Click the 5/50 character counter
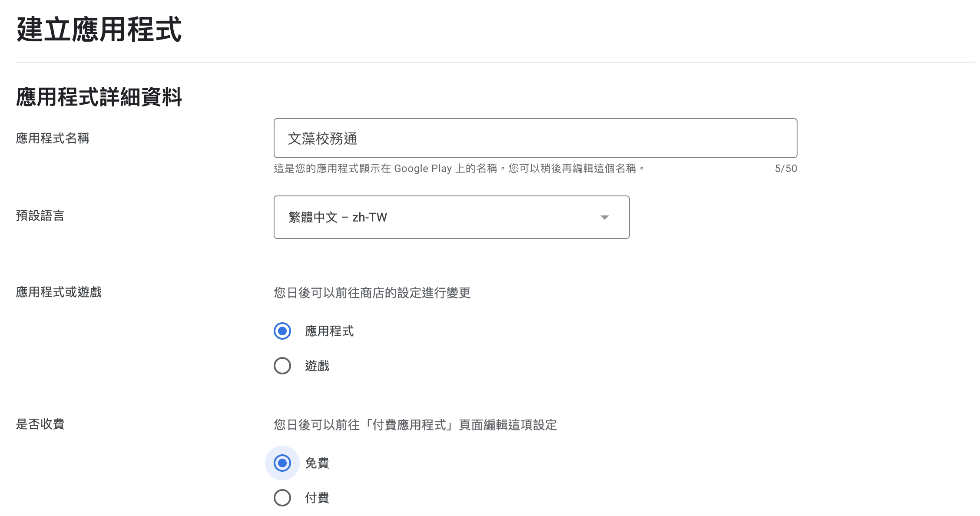Image resolution: width=980 pixels, height=516 pixels. pyautogui.click(x=785, y=169)
